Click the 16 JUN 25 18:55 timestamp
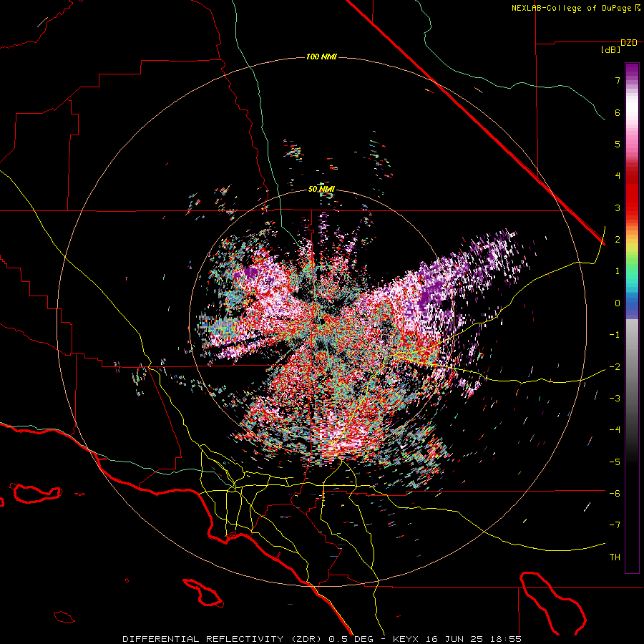644x644 pixels. 473,639
